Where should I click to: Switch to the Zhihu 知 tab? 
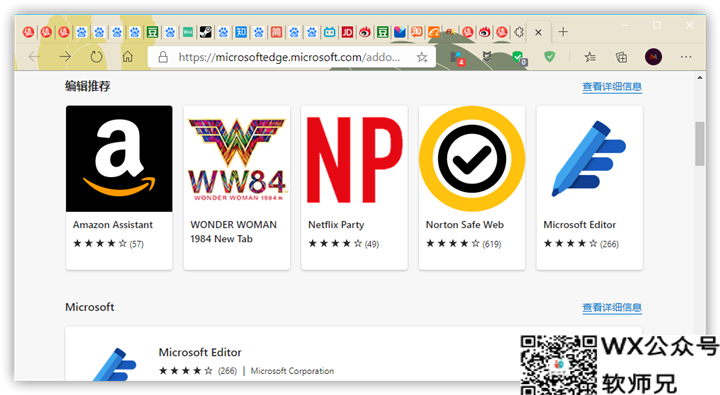tap(241, 32)
